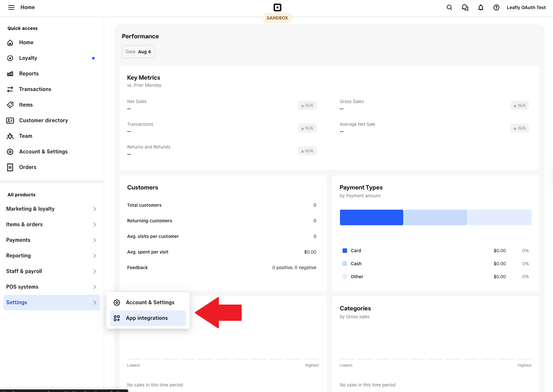
Task: Click the dark blue payment bar segment
Action: click(x=371, y=217)
